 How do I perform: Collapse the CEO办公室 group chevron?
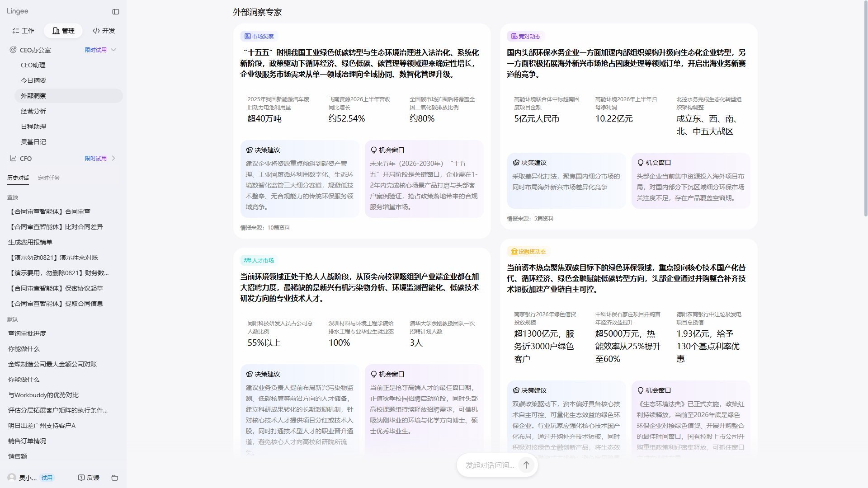point(113,50)
